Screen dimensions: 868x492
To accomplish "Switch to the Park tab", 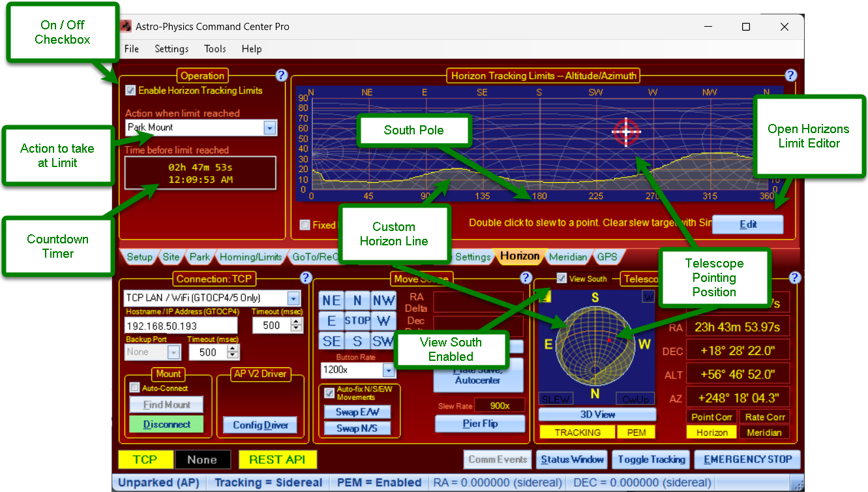I will point(200,257).
